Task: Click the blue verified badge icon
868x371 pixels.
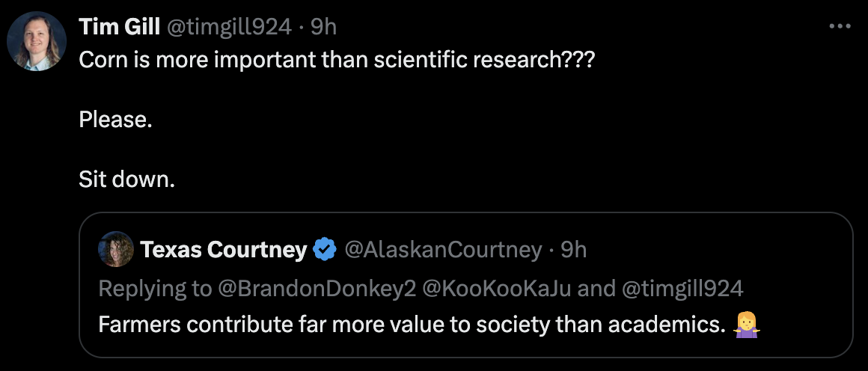Action: click(x=324, y=250)
